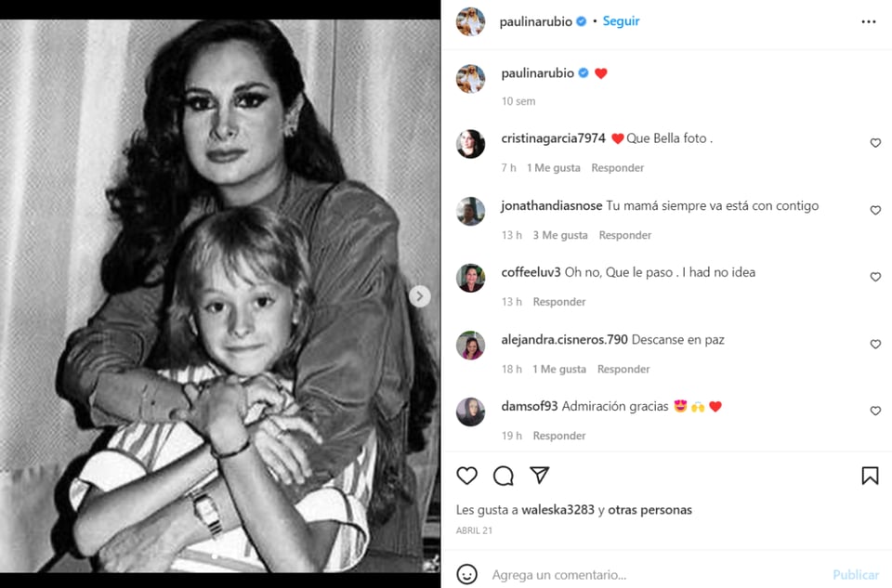Viewport: 892px width, 588px height.
Task: Share the post via paper plane icon
Action: tap(539, 475)
